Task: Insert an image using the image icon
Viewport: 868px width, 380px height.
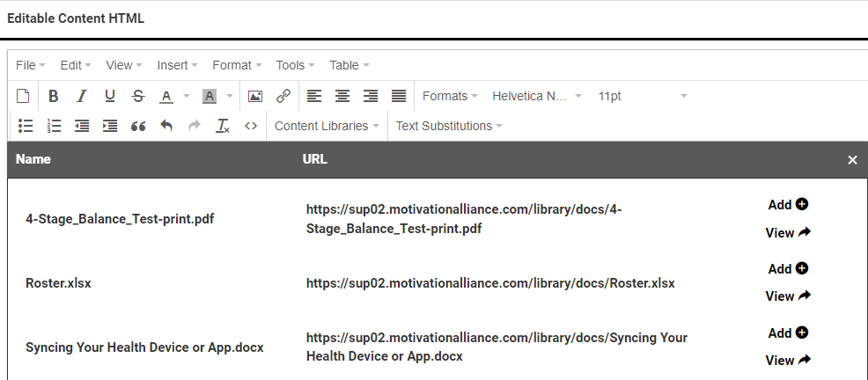Action: click(x=255, y=96)
